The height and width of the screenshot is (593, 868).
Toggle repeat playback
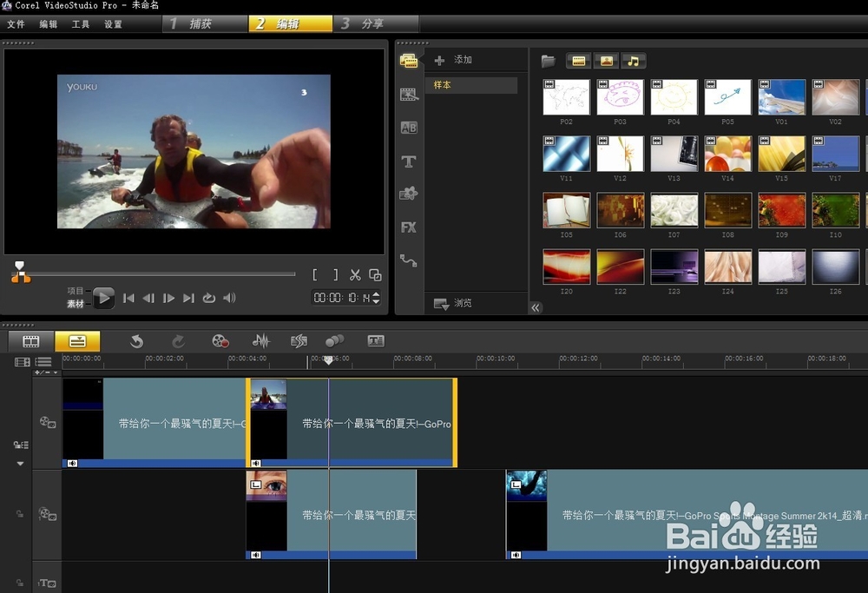pyautogui.click(x=208, y=298)
